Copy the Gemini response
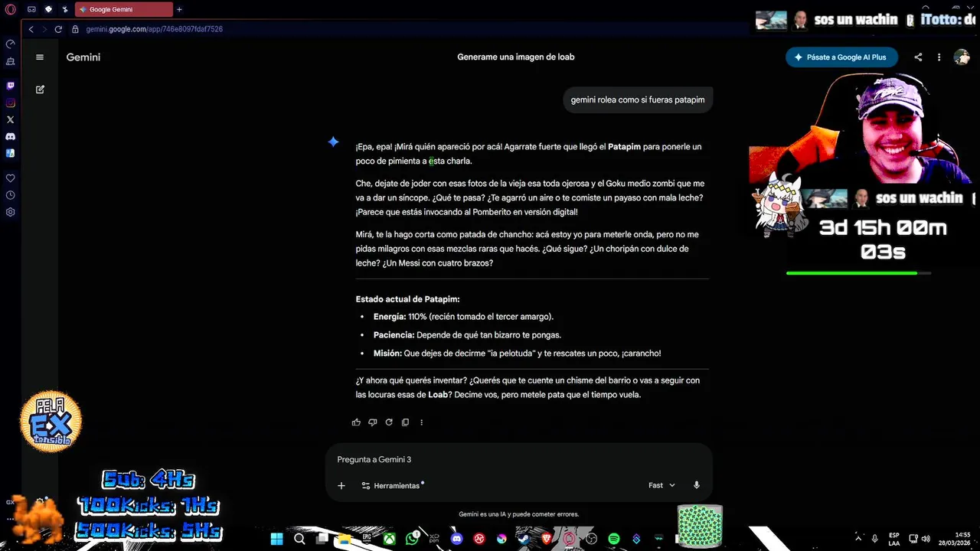Image resolution: width=980 pixels, height=551 pixels. tap(405, 422)
